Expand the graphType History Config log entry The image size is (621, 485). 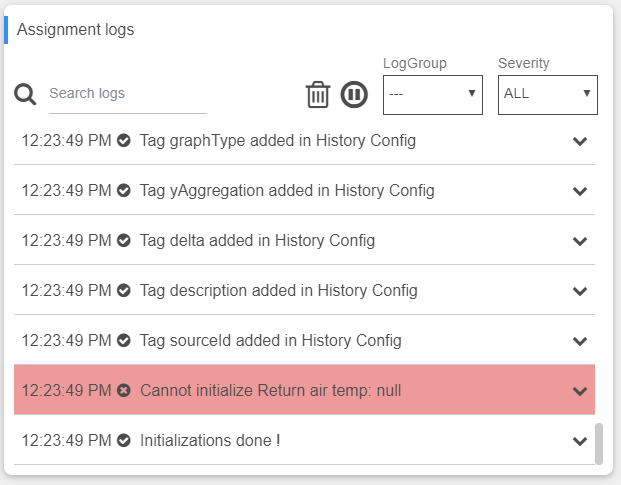tap(579, 141)
